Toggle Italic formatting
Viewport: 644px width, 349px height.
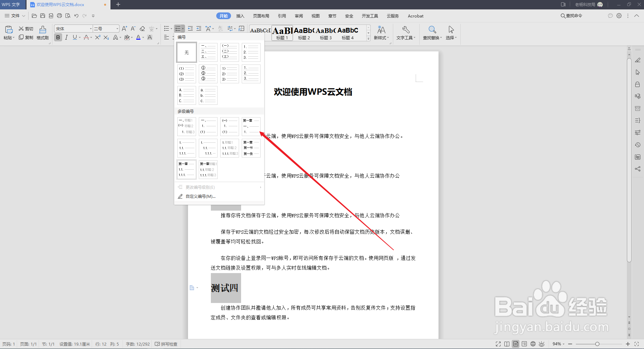tap(66, 37)
